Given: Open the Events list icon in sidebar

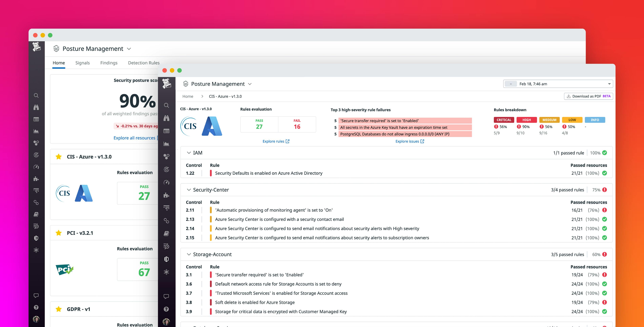Looking at the screenshot, I should (166, 131).
